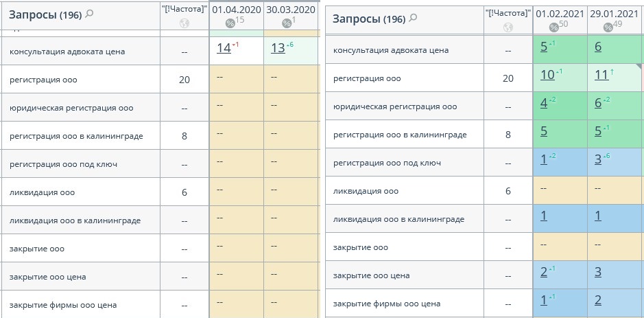Open position 10 for регистрация ооо
Viewport: 644px width, 318px height.
tap(547, 75)
